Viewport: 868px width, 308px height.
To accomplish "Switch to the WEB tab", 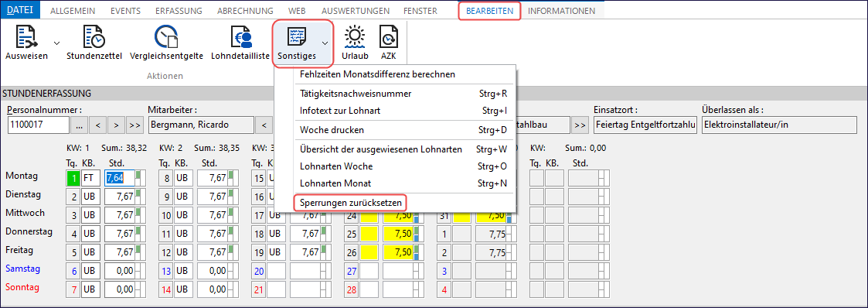I will coord(297,11).
